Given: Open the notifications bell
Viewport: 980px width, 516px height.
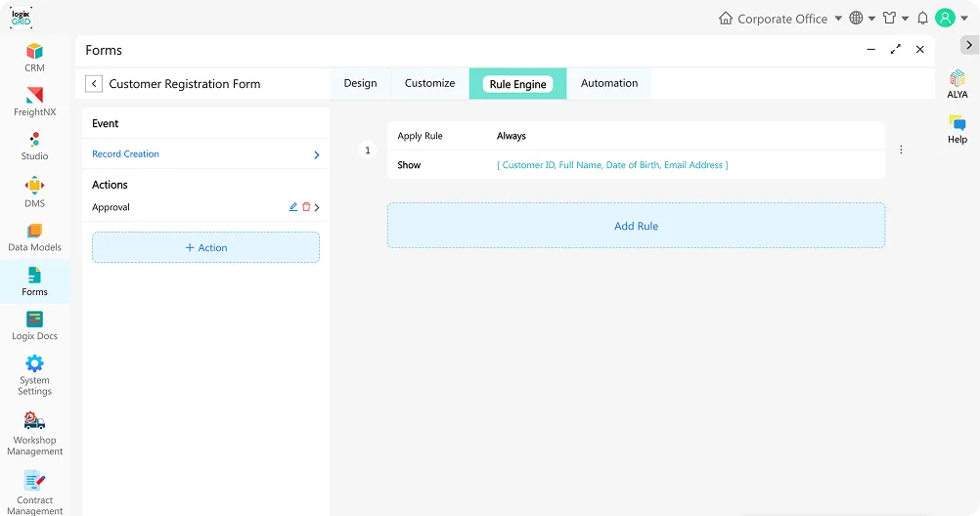Looking at the screenshot, I should coord(922,19).
